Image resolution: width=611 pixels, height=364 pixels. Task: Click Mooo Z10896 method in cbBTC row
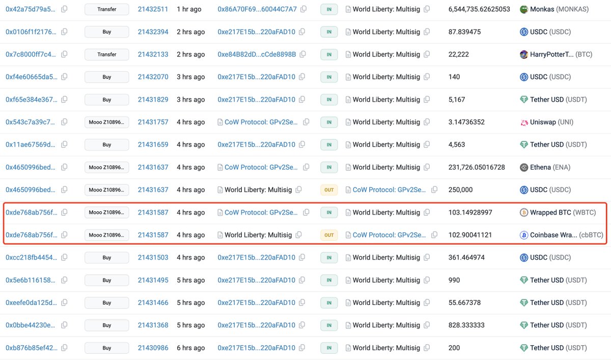(106, 235)
